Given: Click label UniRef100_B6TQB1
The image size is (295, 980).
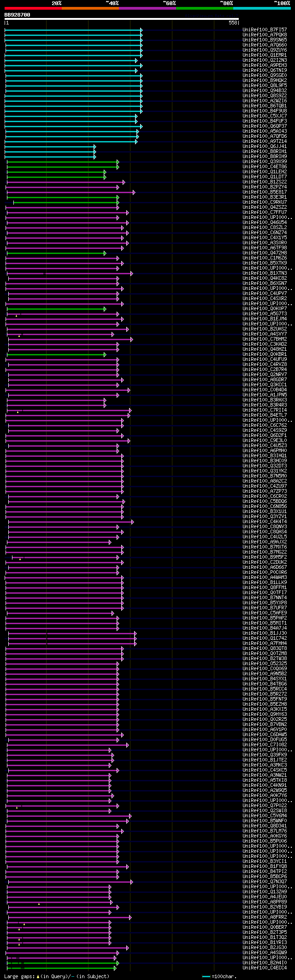Looking at the screenshot, I should tap(265, 106).
